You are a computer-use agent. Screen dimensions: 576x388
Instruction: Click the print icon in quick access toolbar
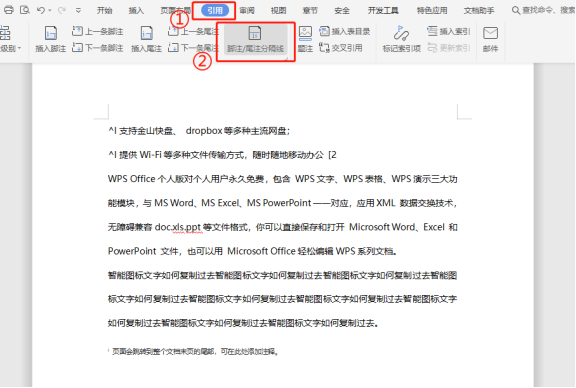pos(8,10)
